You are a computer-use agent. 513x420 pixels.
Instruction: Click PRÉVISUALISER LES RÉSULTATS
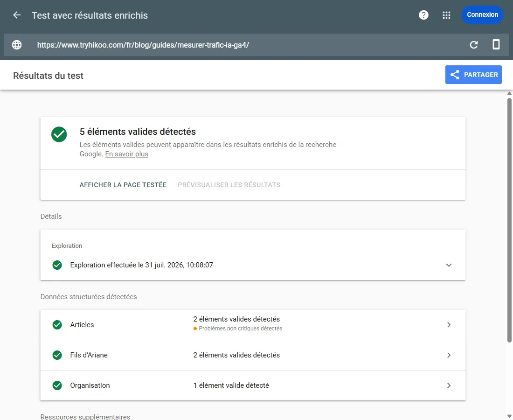[229, 185]
